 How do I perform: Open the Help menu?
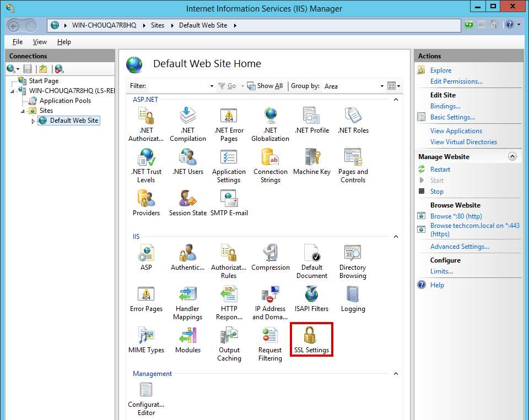[x=64, y=42]
